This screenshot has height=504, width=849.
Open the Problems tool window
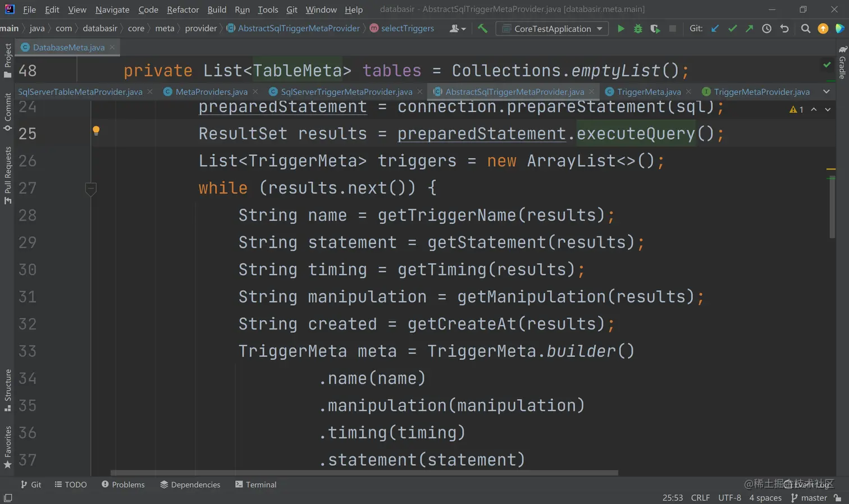[x=123, y=484]
